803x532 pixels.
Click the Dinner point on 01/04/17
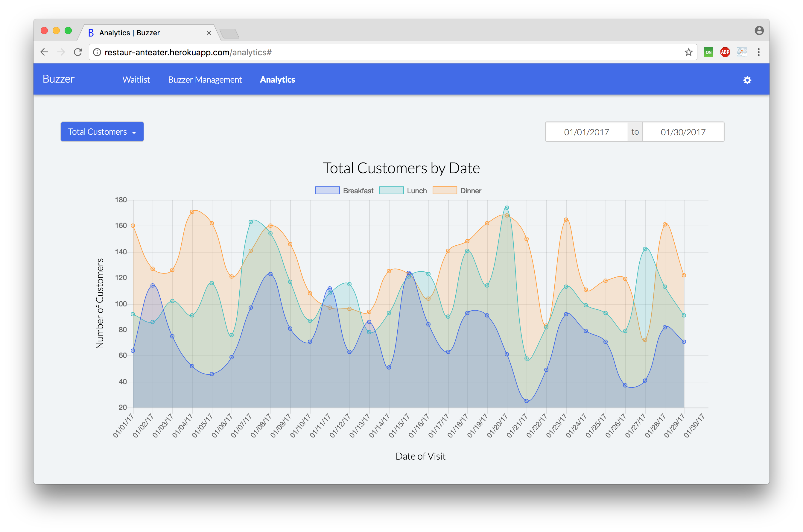tap(192, 212)
